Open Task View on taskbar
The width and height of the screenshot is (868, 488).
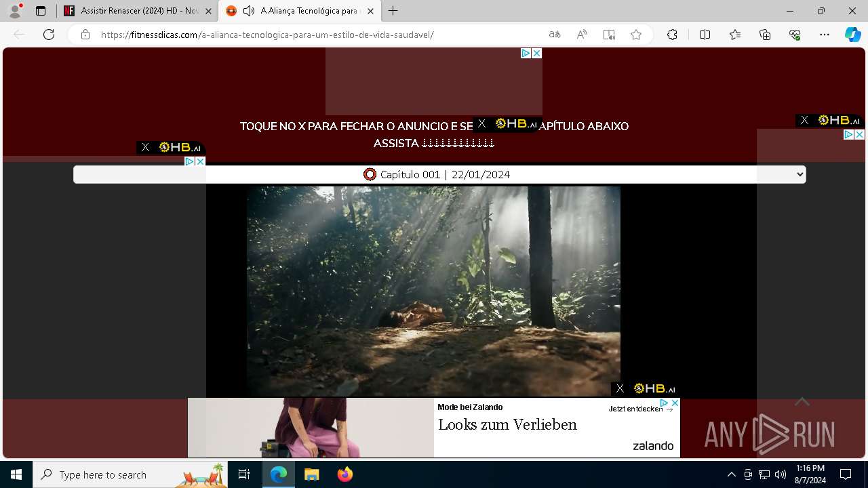244,474
